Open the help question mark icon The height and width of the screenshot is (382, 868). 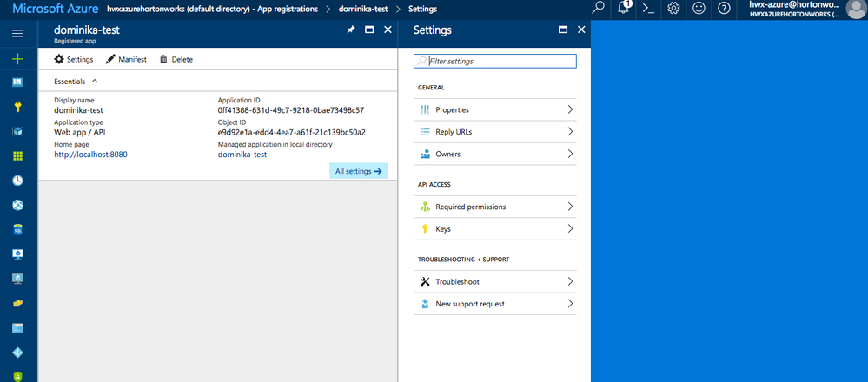(724, 9)
